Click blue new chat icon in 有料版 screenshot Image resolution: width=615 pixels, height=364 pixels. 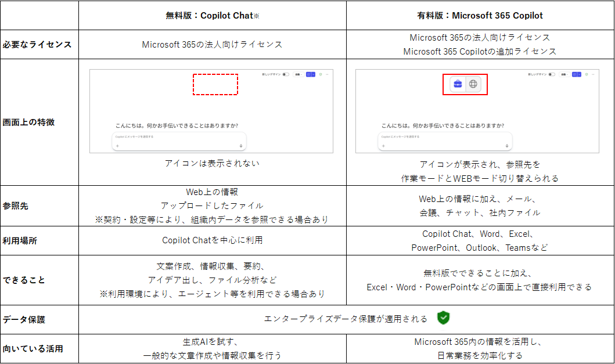point(574,74)
